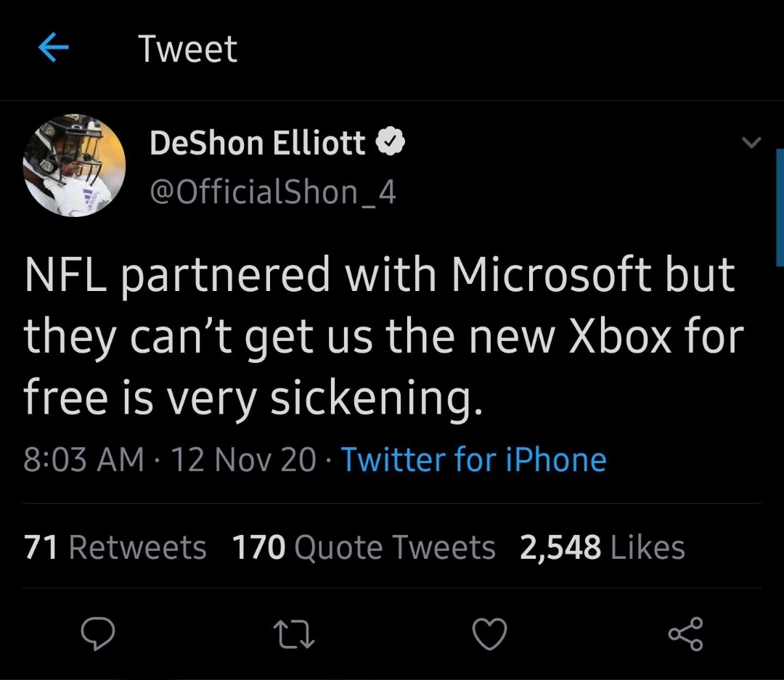Tap the Tweet header title

pos(187,49)
